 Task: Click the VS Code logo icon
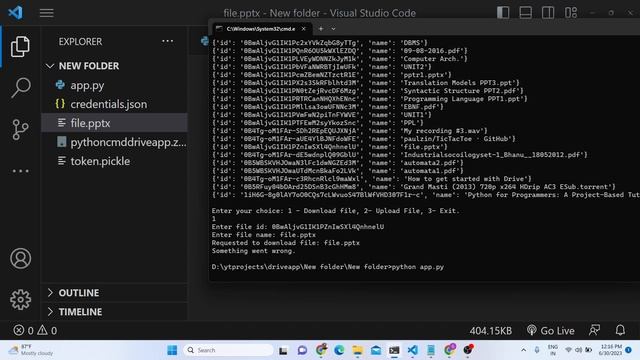coord(16,13)
